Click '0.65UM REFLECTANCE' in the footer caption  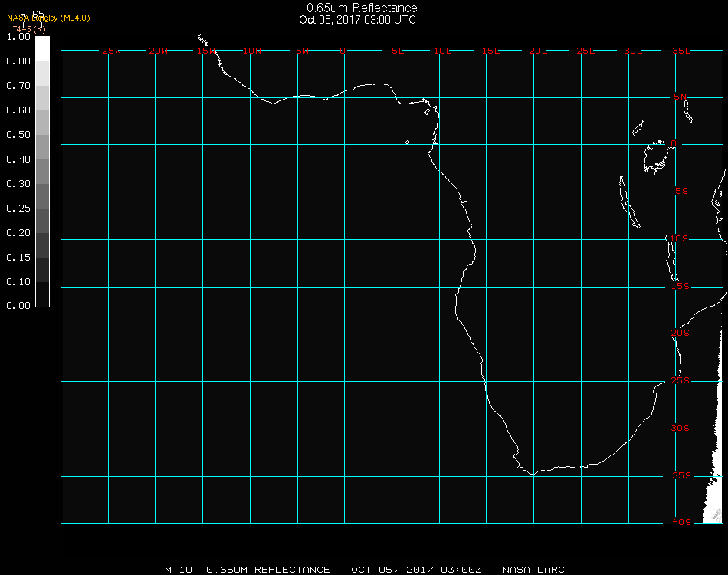268,570
